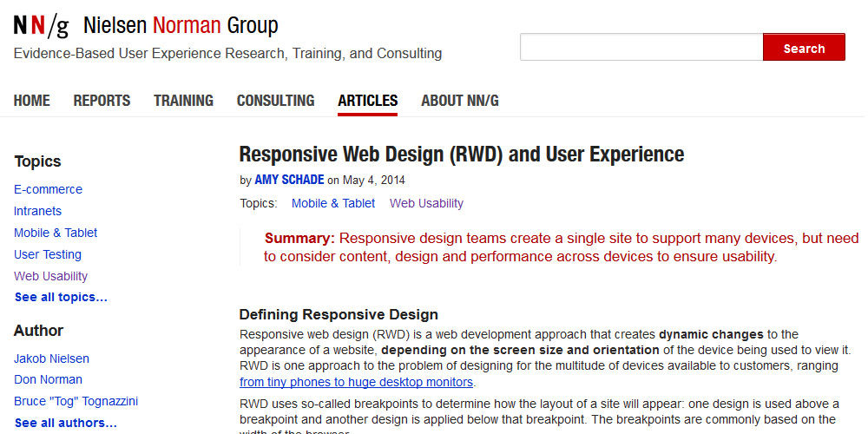Open the TRAINING menu item
The width and height of the screenshot is (868, 434).
point(183,101)
